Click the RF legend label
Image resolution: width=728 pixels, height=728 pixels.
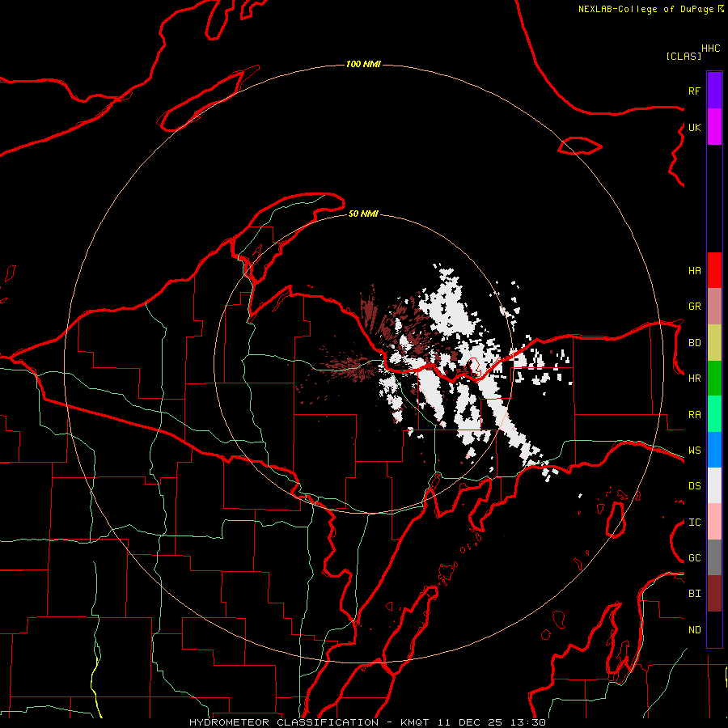(x=694, y=91)
